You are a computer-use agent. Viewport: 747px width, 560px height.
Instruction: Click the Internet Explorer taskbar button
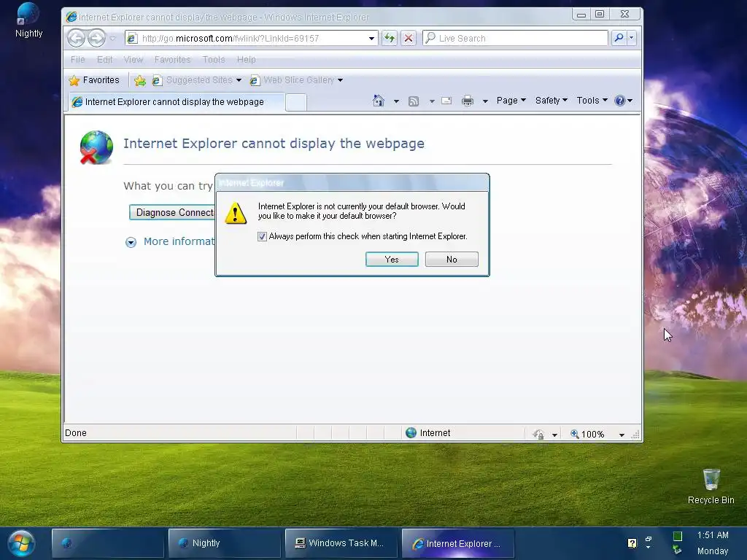click(x=458, y=543)
